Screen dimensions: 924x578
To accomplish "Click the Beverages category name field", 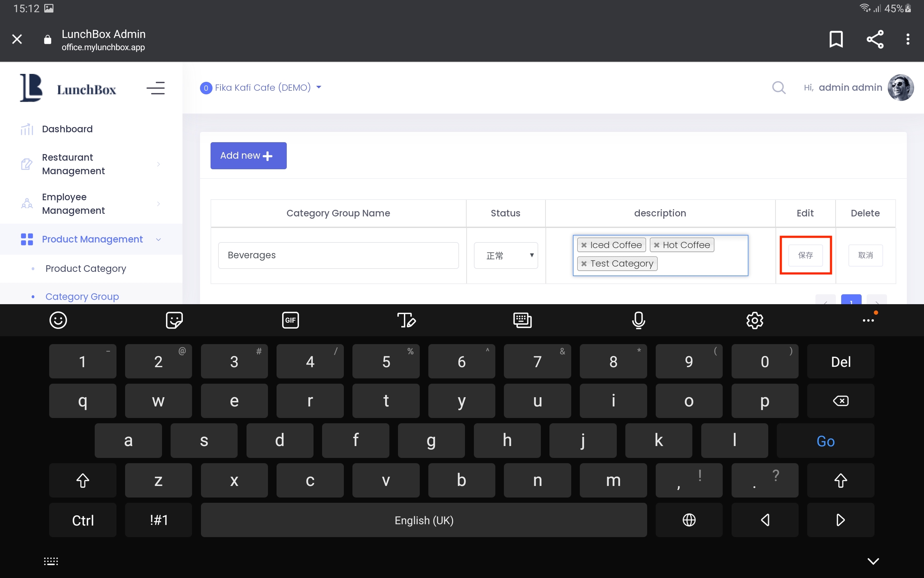I will tap(338, 255).
